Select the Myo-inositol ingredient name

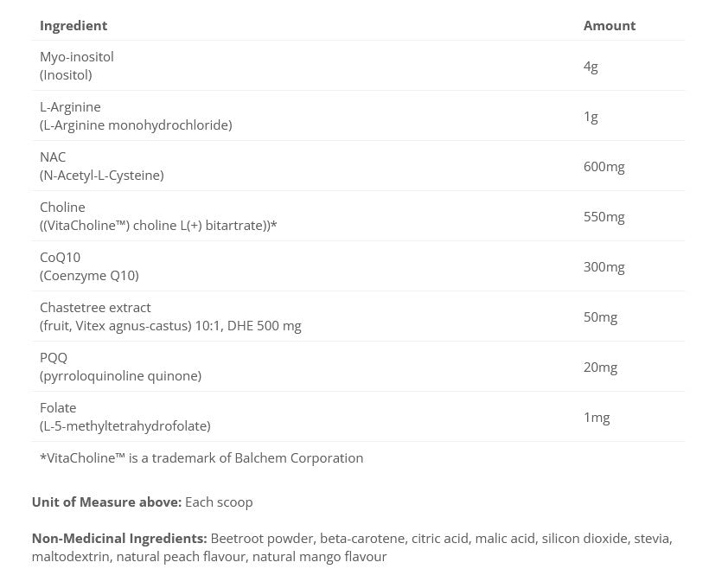click(77, 57)
